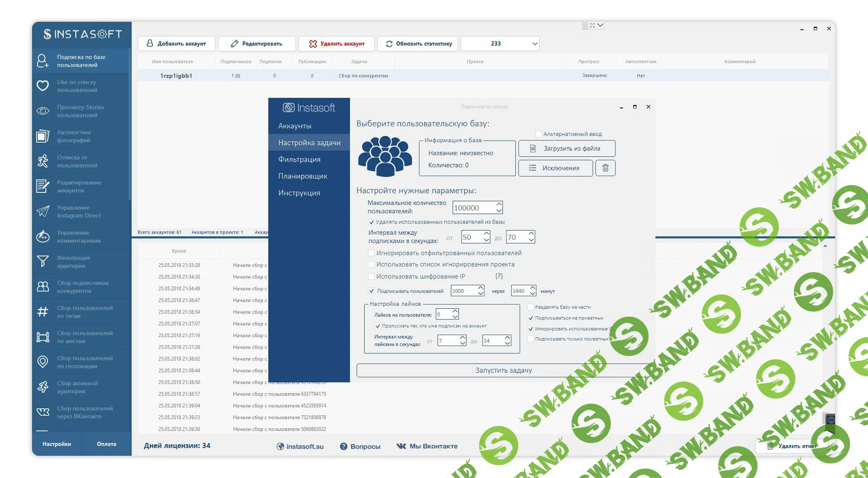Enable Игнорировать отфильтрованных пользователей checkbox

tap(371, 253)
